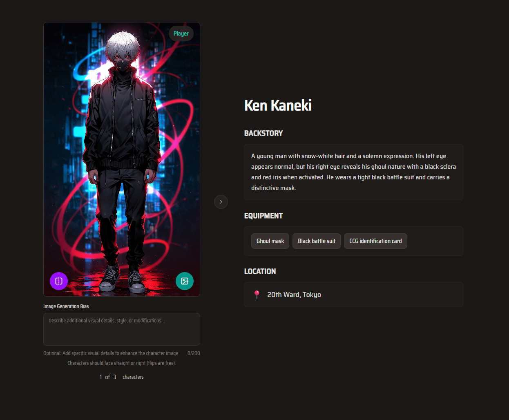The width and height of the screenshot is (509, 420).
Task: Click the EQUIPMENT section heading
Action: pyautogui.click(x=263, y=216)
